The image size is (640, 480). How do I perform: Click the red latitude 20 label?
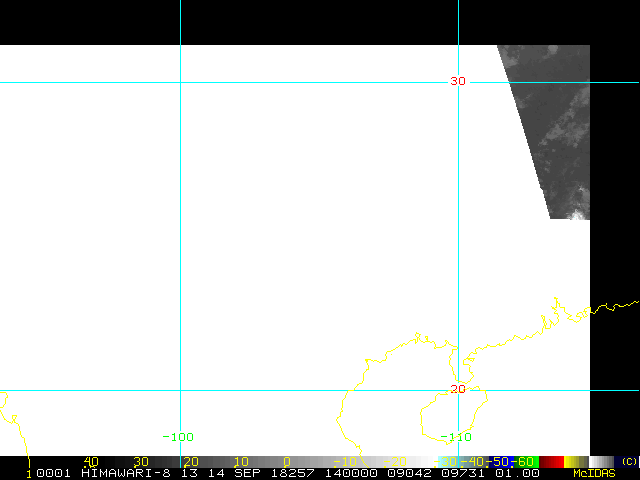pyautogui.click(x=457, y=389)
